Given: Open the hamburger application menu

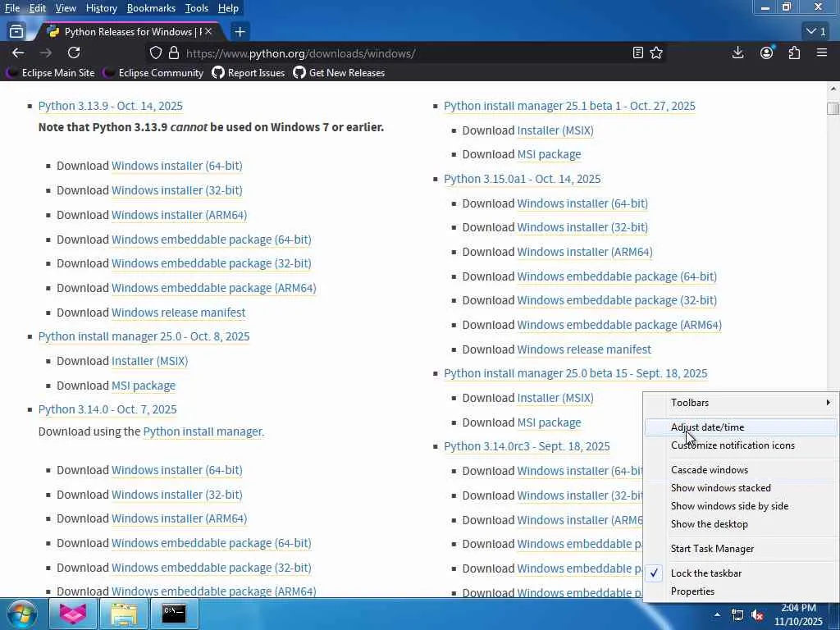Looking at the screenshot, I should tap(822, 52).
